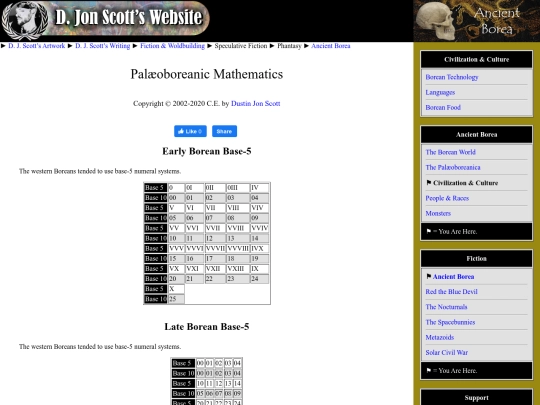Open The Borean World link
Screen dimensions: 540x405
click(450, 152)
